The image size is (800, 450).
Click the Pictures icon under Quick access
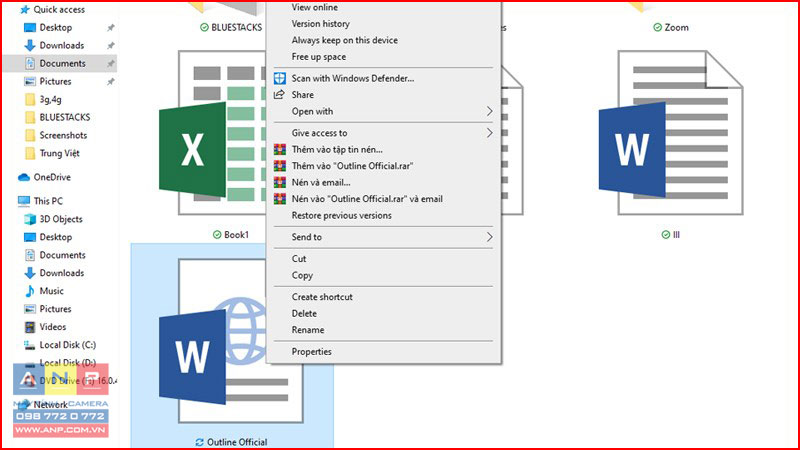tap(30, 82)
